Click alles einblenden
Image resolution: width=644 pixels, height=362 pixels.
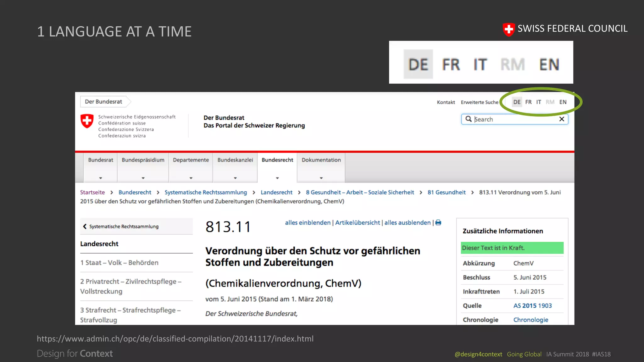coord(308,222)
